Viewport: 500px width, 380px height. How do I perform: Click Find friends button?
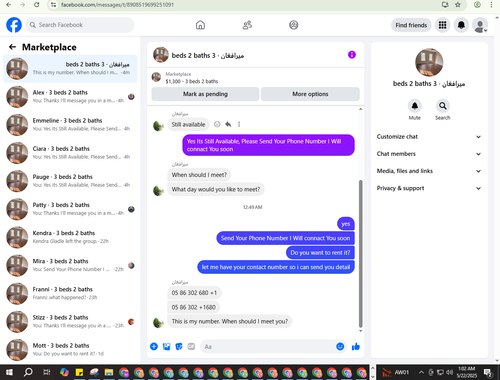click(411, 25)
